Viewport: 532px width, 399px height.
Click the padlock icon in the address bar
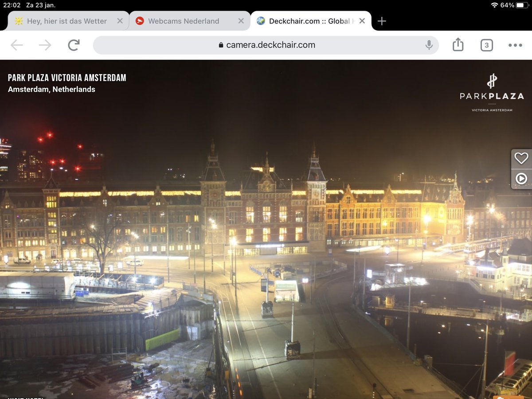pyautogui.click(x=221, y=45)
